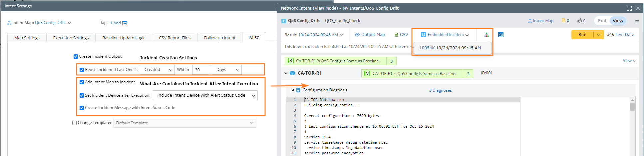
Task: Select View mode toggle
Action: click(618, 21)
